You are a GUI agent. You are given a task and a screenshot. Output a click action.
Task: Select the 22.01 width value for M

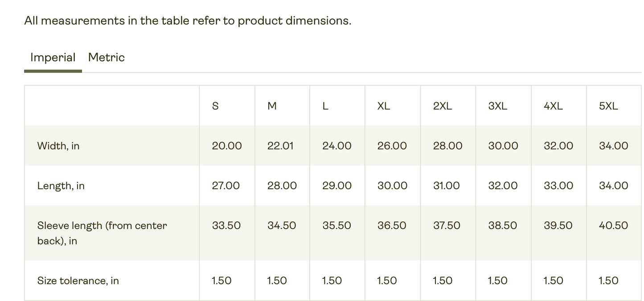[280, 146]
